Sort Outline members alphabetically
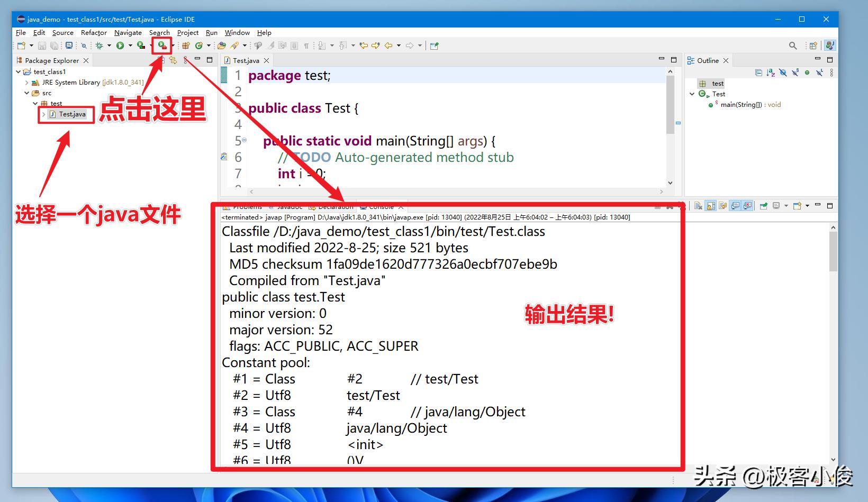This screenshot has width=868, height=502. [770, 72]
